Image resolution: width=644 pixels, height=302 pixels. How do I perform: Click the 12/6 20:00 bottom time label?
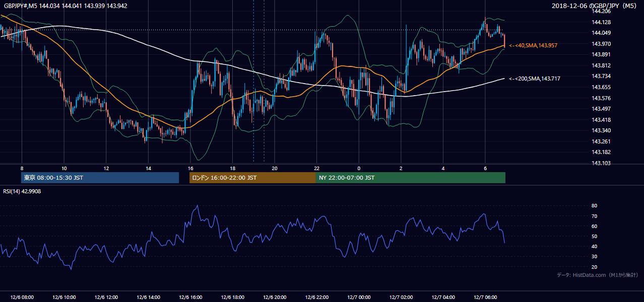point(275,297)
